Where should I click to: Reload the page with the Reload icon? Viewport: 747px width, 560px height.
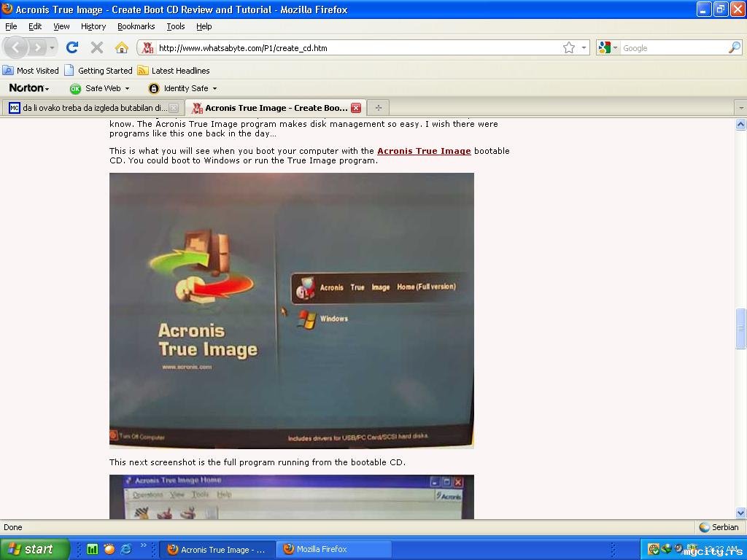pos(72,47)
